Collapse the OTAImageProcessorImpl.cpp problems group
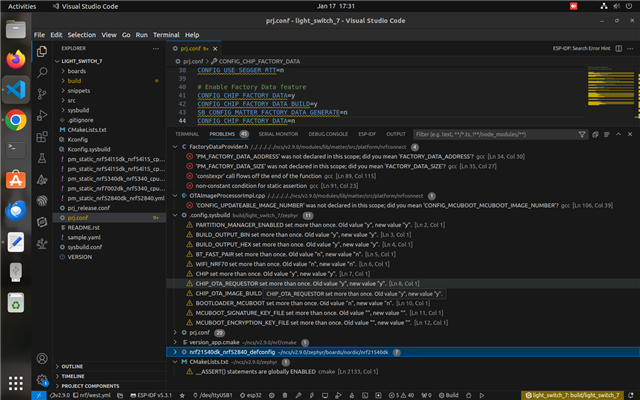Screen dimensions: 640x400 175,196
